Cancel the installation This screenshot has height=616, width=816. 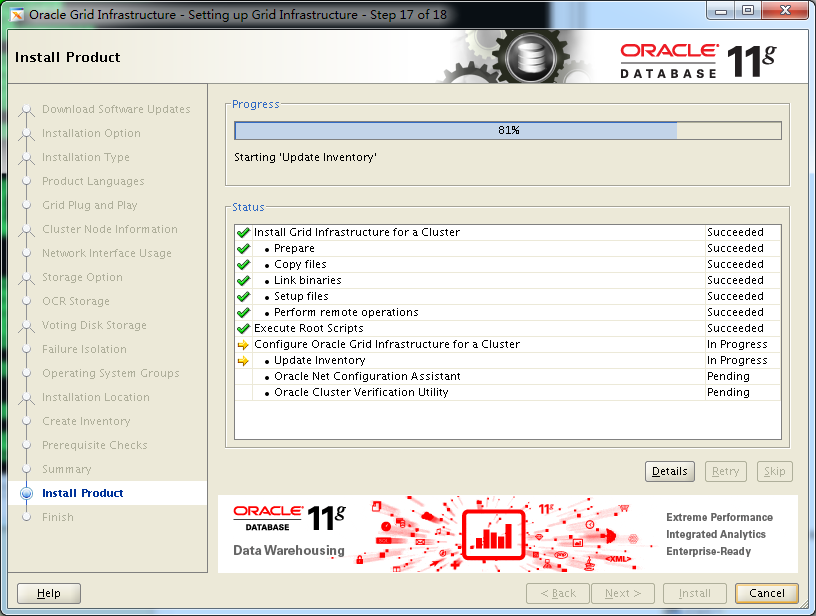pos(767,593)
